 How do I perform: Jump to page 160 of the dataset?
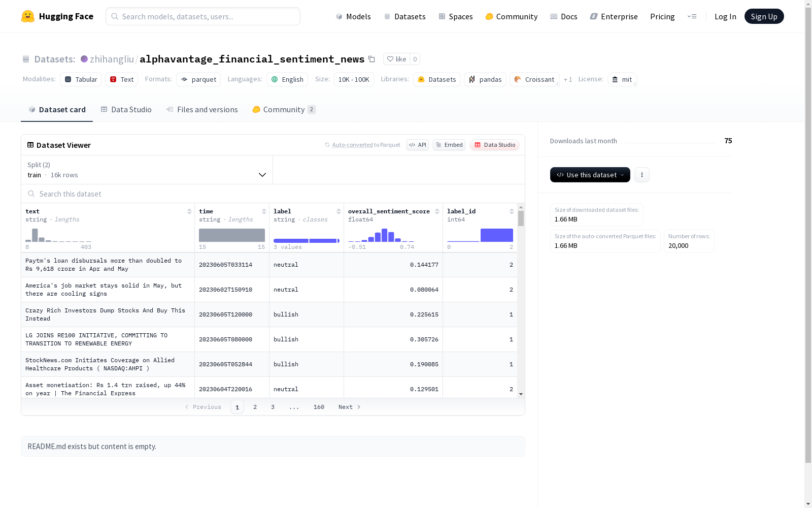pyautogui.click(x=319, y=407)
